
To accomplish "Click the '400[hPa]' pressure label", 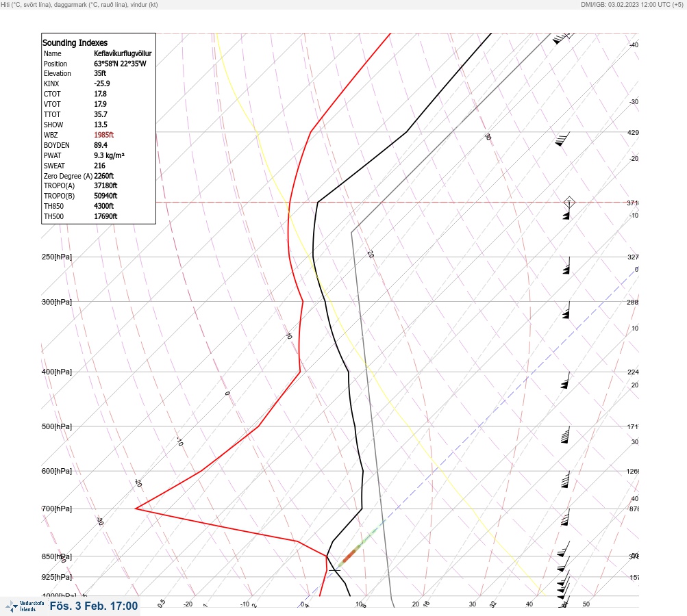I will (x=57, y=372).
